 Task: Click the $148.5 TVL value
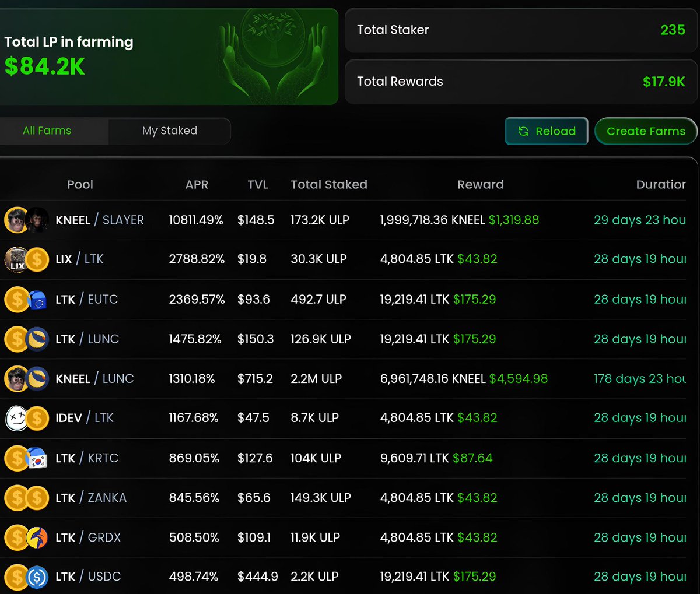click(256, 220)
